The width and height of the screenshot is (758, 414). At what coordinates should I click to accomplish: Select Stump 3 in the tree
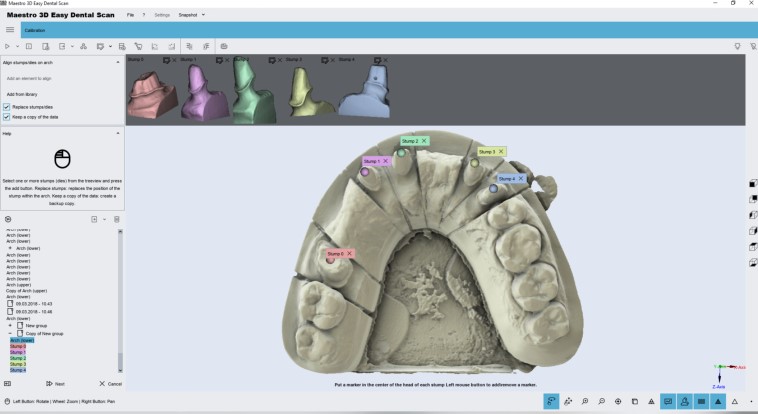[x=18, y=364]
